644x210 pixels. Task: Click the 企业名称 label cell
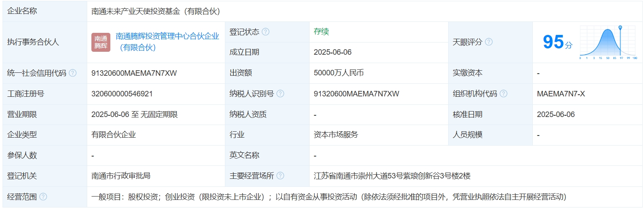pyautogui.click(x=45, y=11)
